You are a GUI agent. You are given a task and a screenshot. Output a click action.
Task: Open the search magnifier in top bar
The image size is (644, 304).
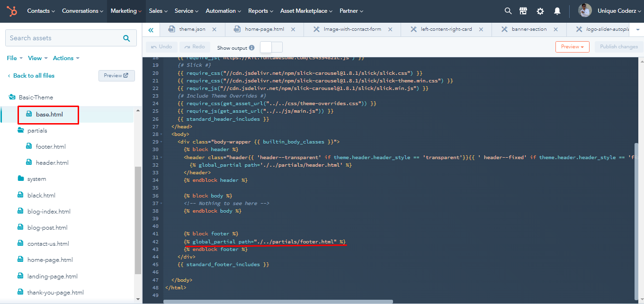pos(508,11)
